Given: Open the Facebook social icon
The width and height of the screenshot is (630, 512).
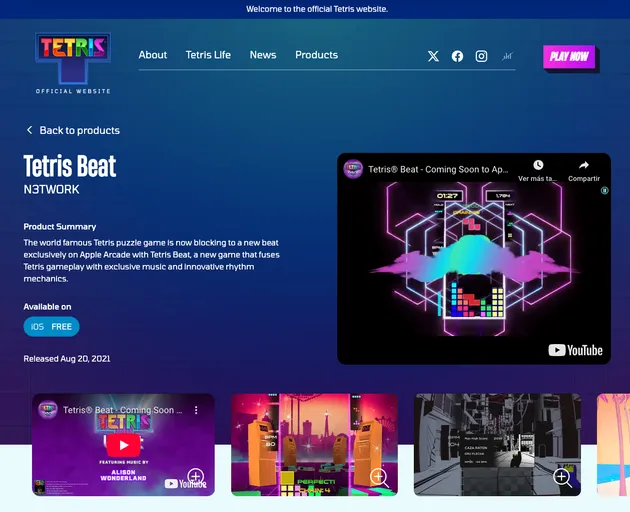Looking at the screenshot, I should 457,56.
